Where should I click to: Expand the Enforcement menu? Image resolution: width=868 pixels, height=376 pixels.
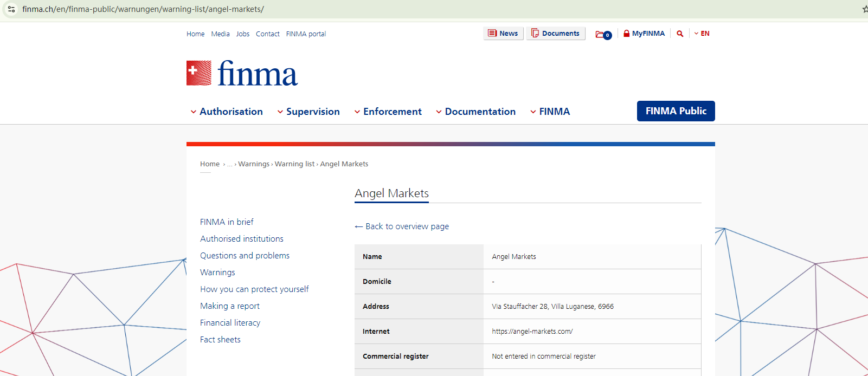point(388,112)
